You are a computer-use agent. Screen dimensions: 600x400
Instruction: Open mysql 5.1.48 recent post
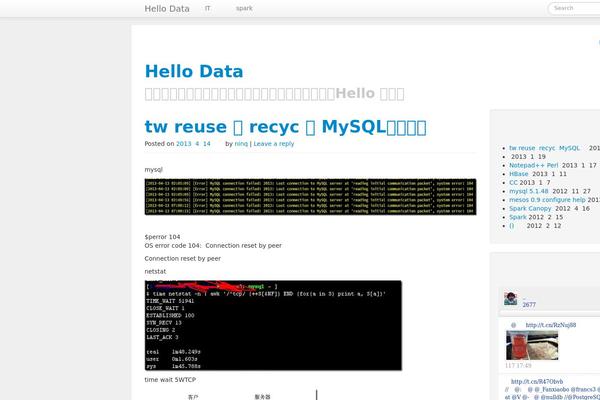[x=528, y=191]
